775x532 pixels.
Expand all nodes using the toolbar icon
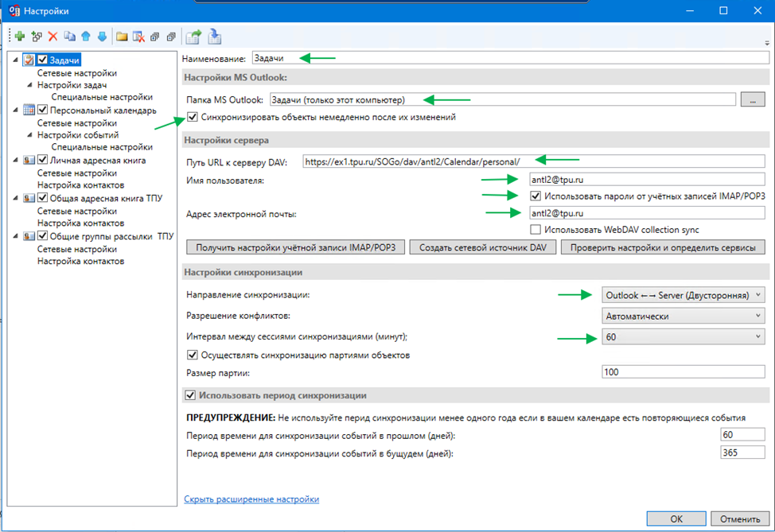154,37
